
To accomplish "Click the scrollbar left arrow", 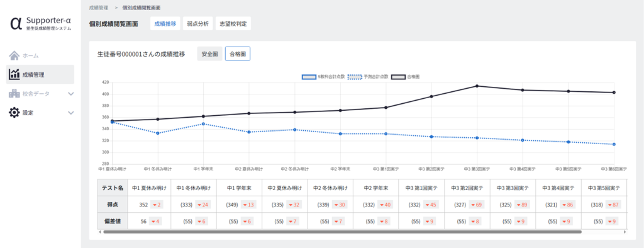I will pyautogui.click(x=100, y=232).
